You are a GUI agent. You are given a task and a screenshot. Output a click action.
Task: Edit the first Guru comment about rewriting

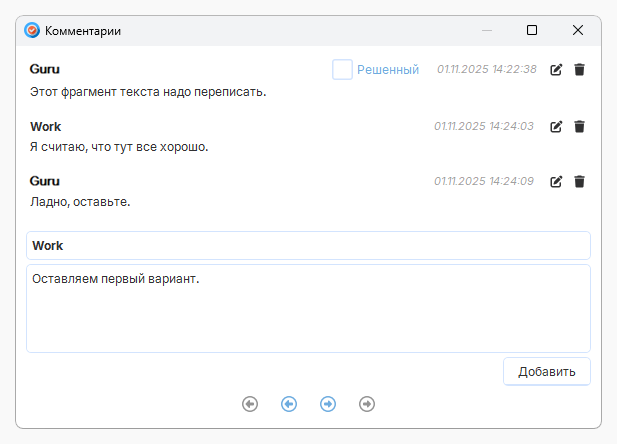[557, 70]
